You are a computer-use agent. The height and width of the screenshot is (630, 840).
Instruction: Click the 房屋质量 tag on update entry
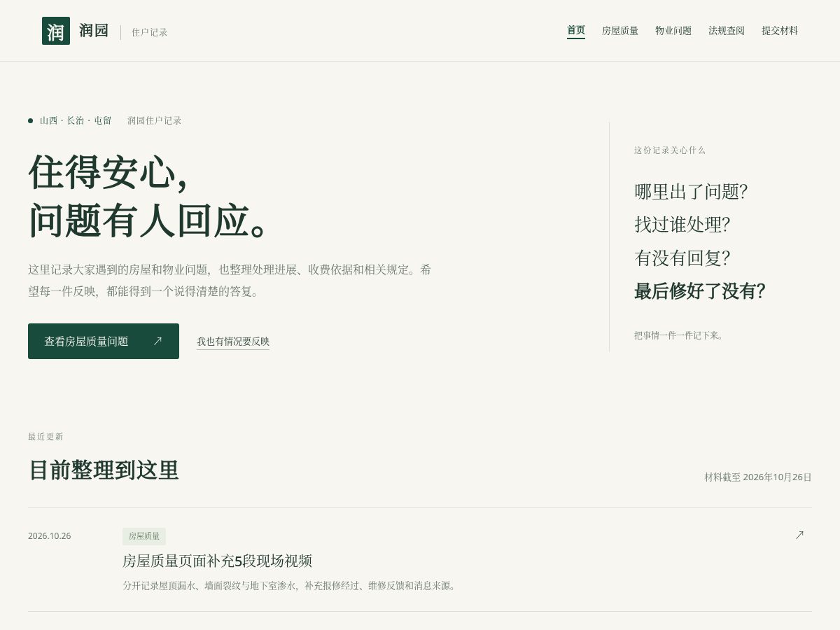pyautogui.click(x=144, y=536)
